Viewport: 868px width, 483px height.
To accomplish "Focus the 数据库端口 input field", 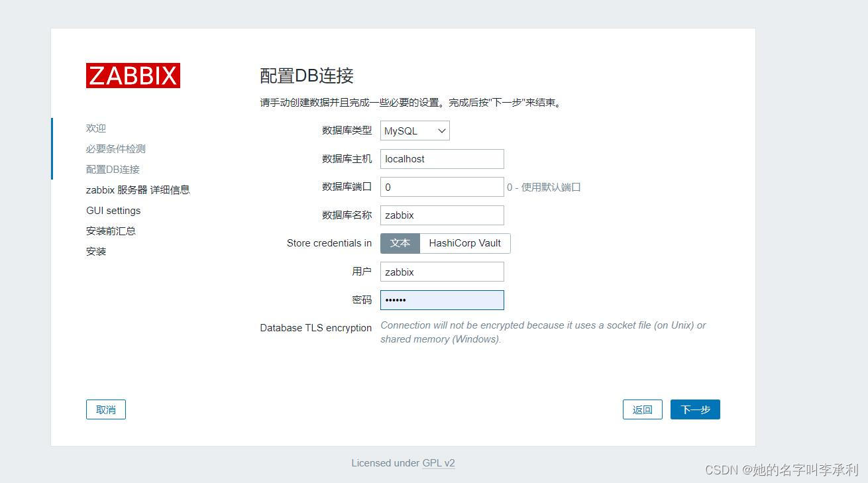I will coord(441,187).
